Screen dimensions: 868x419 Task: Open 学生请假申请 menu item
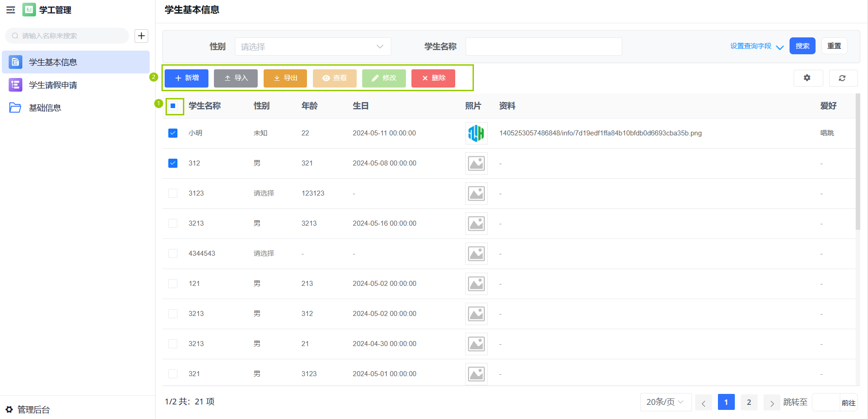tap(76, 85)
